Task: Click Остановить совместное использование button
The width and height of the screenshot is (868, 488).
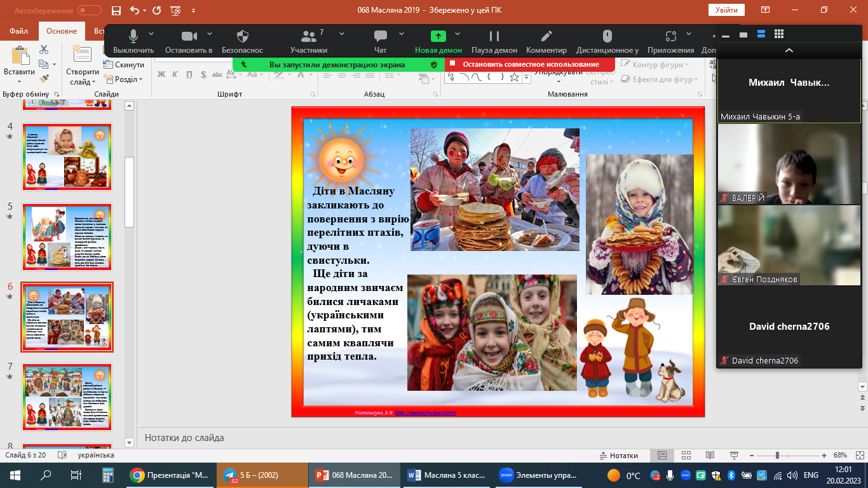Action: point(531,64)
